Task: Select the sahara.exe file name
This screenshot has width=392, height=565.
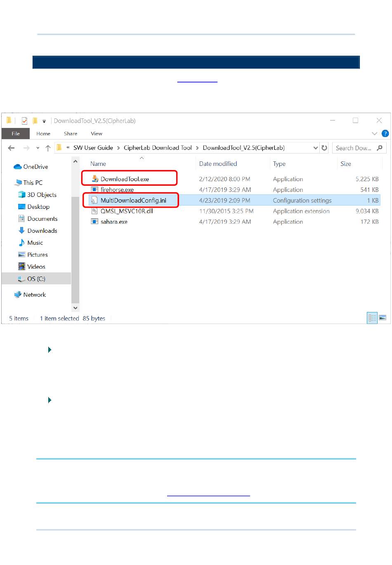Action: click(114, 222)
